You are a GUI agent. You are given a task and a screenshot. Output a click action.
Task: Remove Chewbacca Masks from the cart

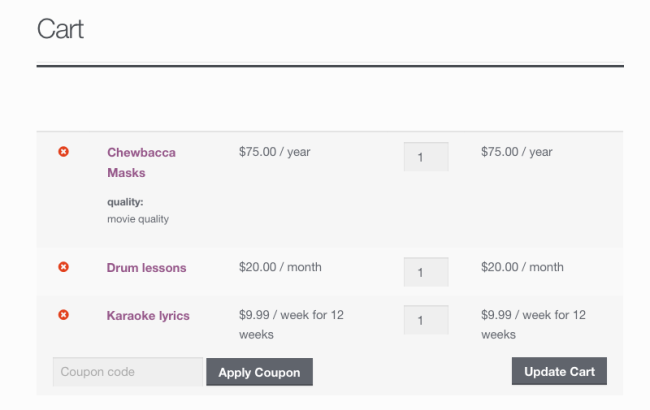pos(64,152)
